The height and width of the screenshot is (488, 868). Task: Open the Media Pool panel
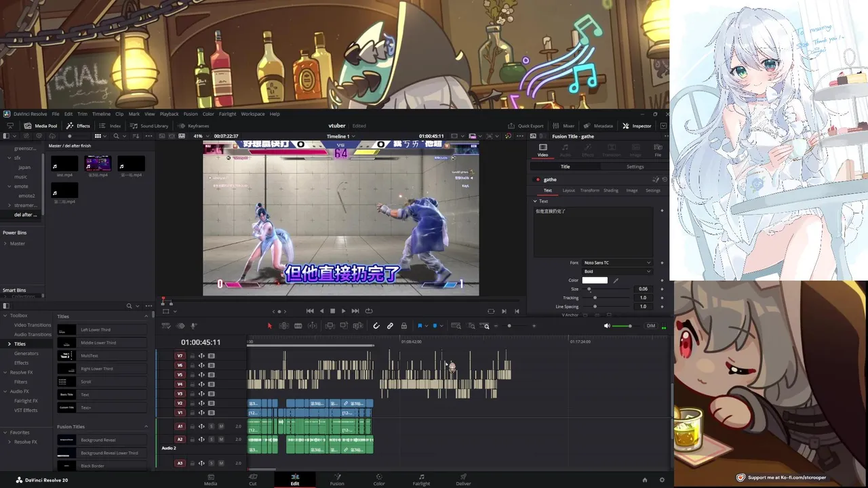[41, 125]
